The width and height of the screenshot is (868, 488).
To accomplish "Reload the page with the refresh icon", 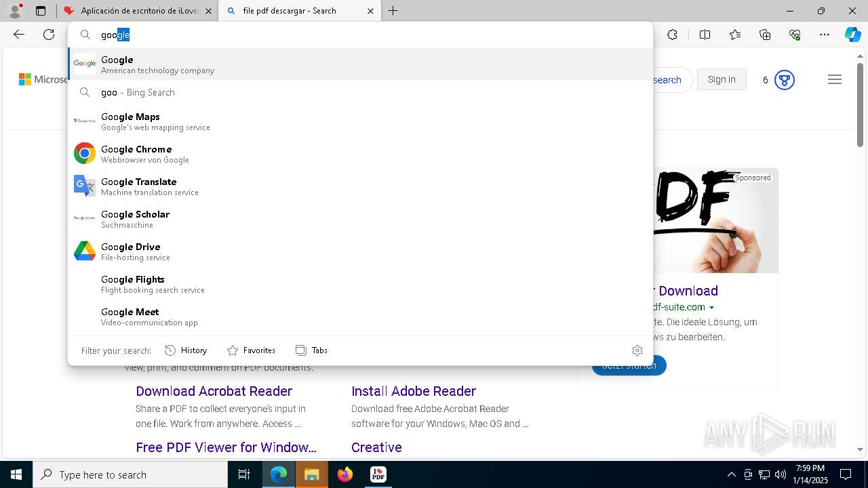I will 49,35.
